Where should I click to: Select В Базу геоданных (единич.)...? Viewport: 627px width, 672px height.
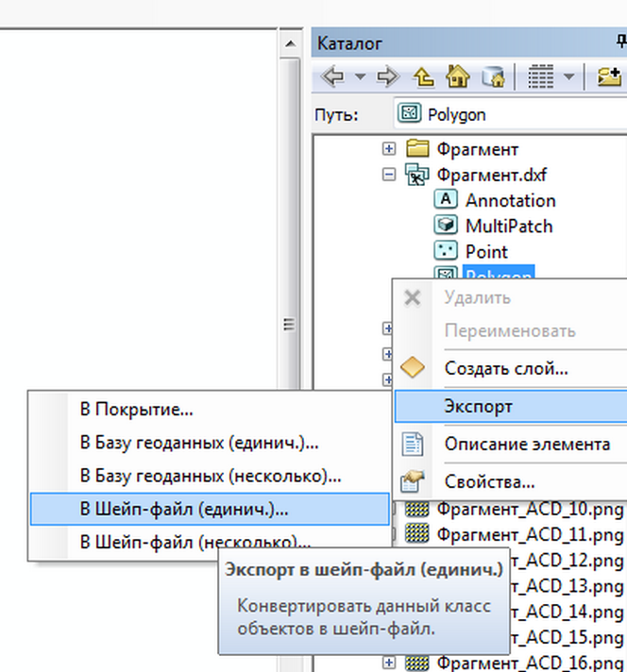pos(210,443)
